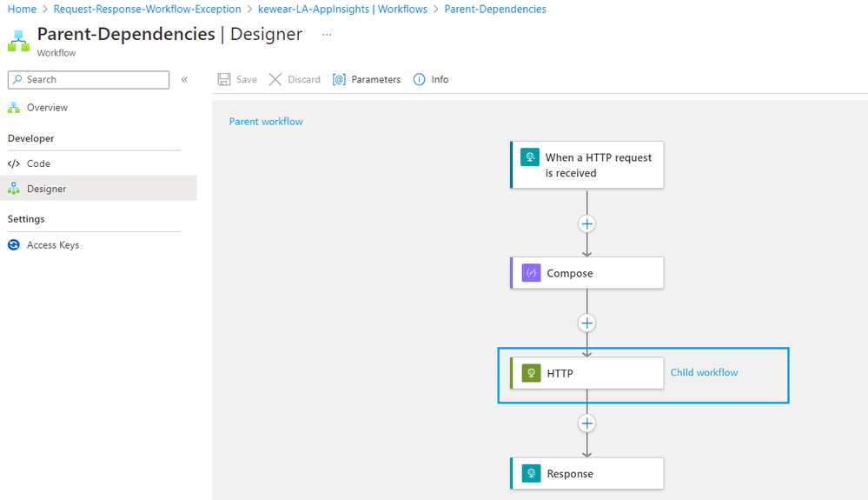Viewport: 868px width, 500px height.
Task: Add step between Compose and HTTP
Action: tap(587, 323)
